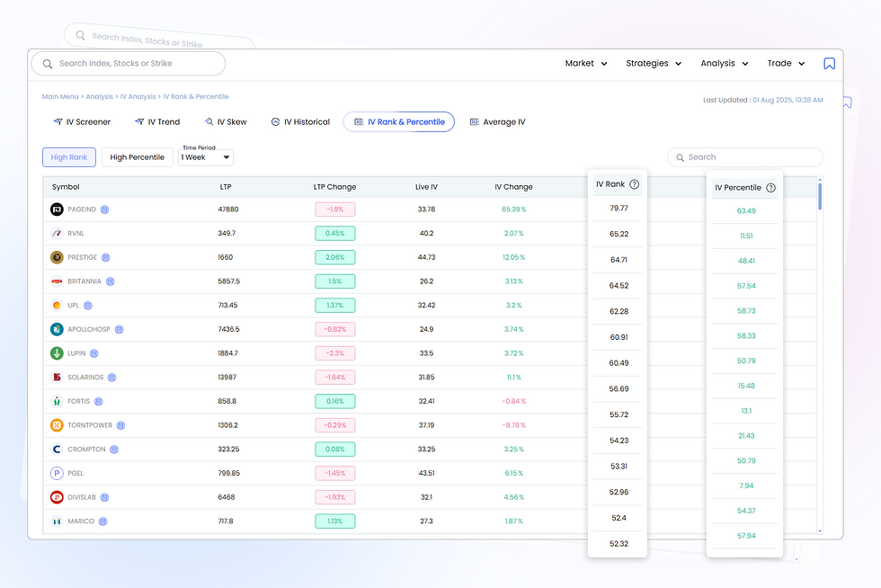881x588 pixels.
Task: Switch to the IV Trend tab
Action: [157, 122]
